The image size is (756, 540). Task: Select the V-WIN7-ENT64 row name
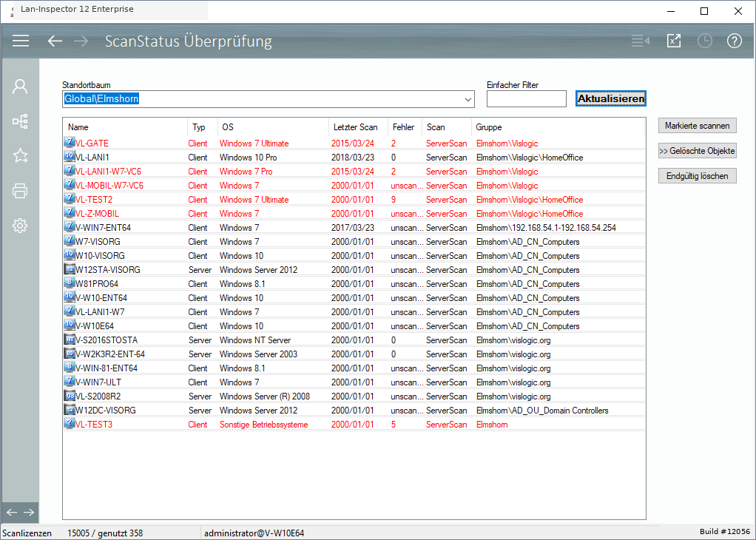[103, 228]
